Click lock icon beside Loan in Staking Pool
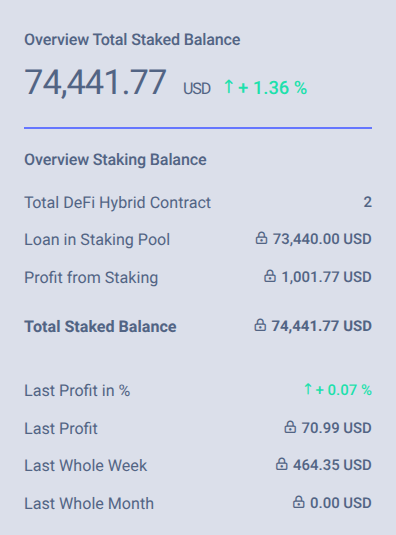This screenshot has height=535, width=396. (x=261, y=238)
